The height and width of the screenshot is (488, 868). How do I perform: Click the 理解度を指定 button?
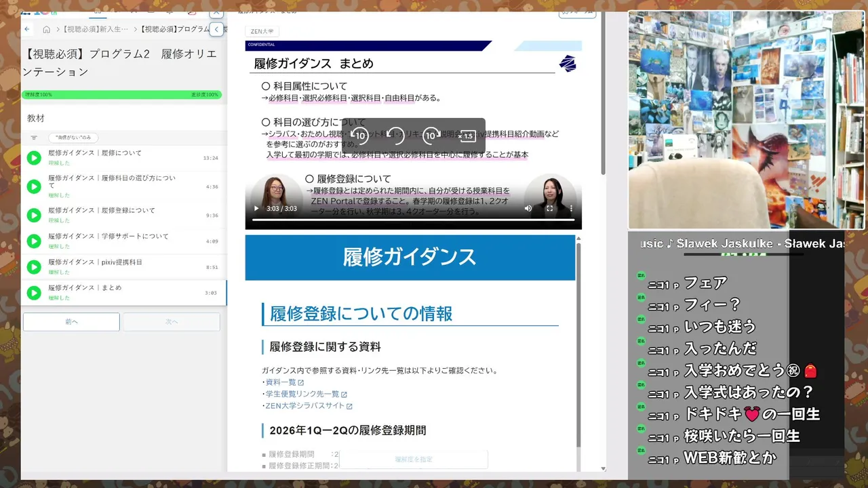414,459
